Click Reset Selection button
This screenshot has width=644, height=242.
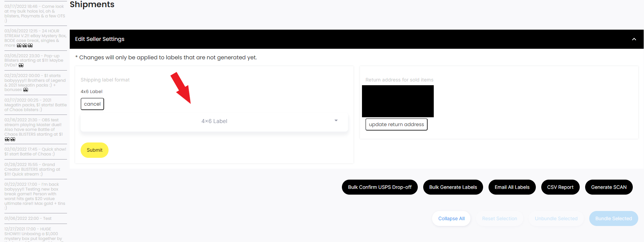[x=499, y=218]
